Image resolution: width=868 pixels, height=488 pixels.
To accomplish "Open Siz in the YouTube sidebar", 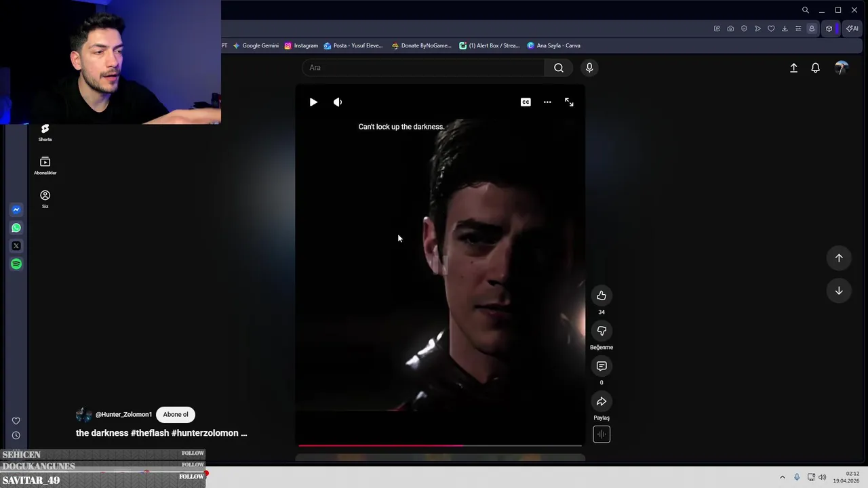I will (45, 199).
